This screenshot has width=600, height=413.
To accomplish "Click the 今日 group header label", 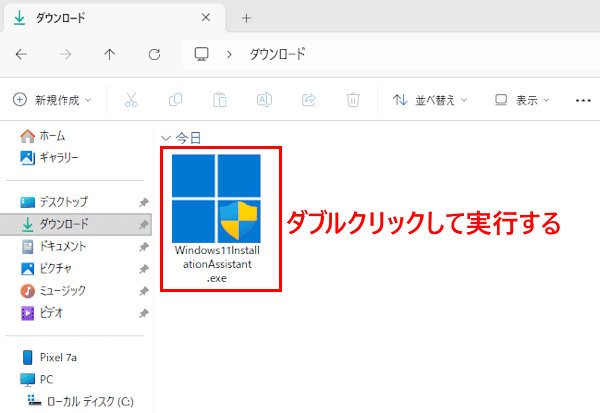I will pyautogui.click(x=188, y=138).
